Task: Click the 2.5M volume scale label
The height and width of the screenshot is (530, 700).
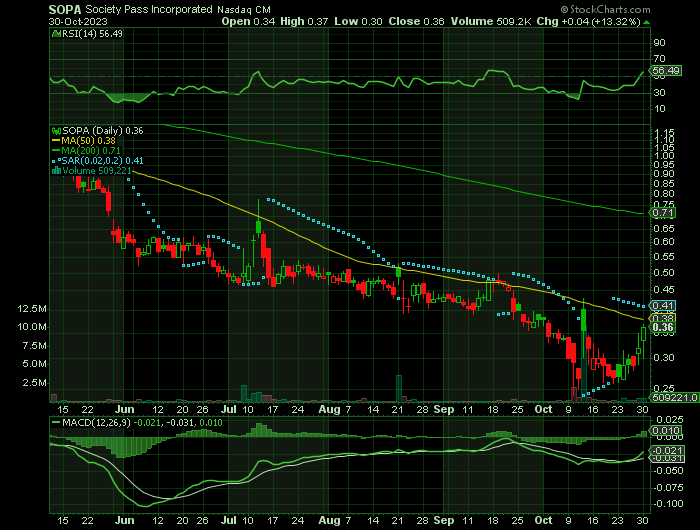Action: pyautogui.click(x=34, y=383)
